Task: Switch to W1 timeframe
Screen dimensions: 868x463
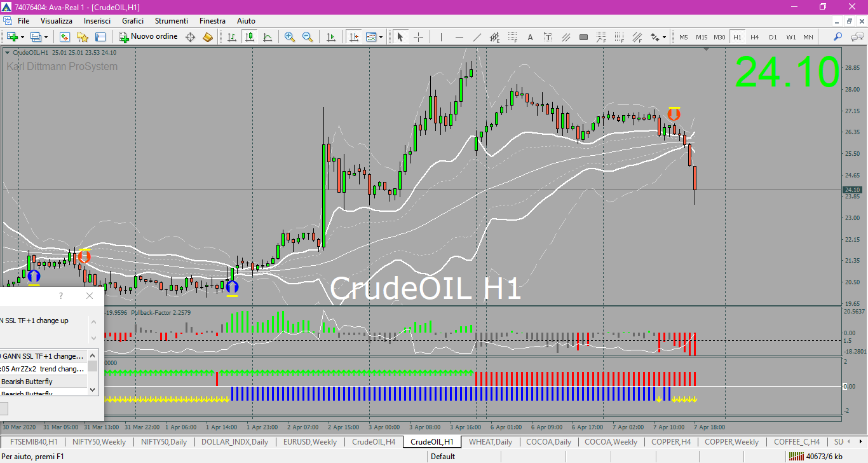Action: pyautogui.click(x=790, y=37)
